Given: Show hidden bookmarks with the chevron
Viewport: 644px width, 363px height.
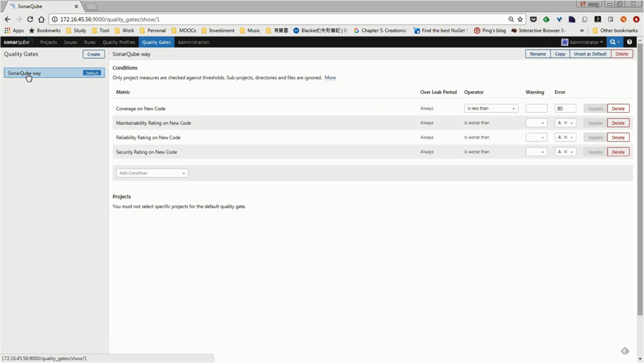Looking at the screenshot, I should tap(582, 30).
